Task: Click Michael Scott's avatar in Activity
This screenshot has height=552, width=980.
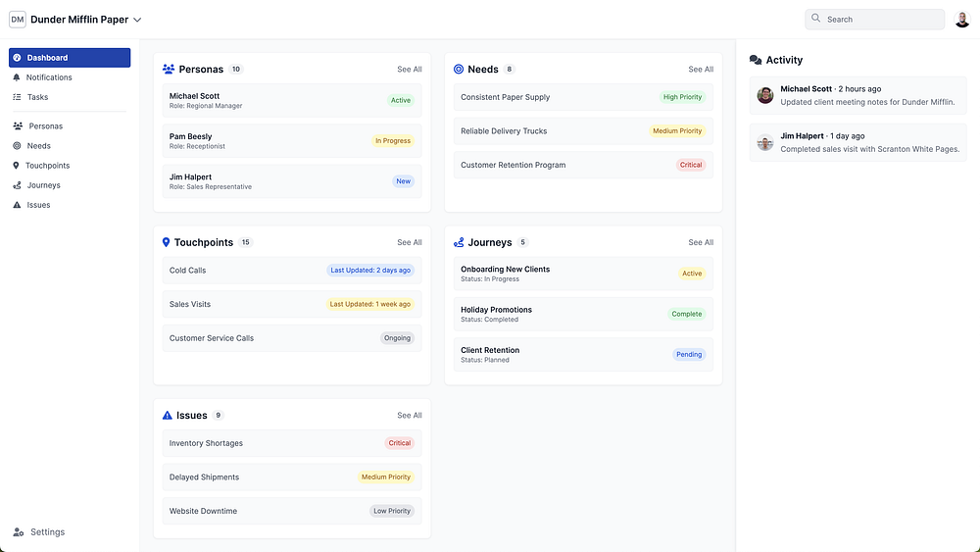Action: click(765, 96)
